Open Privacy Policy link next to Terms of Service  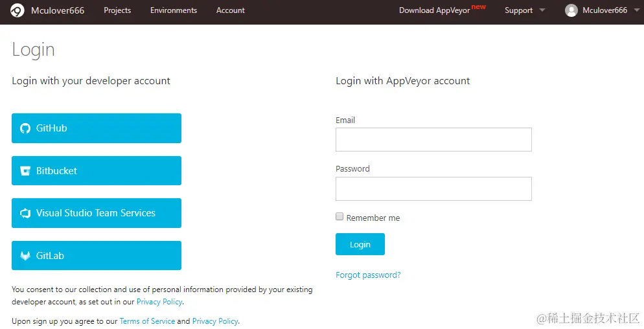215,321
